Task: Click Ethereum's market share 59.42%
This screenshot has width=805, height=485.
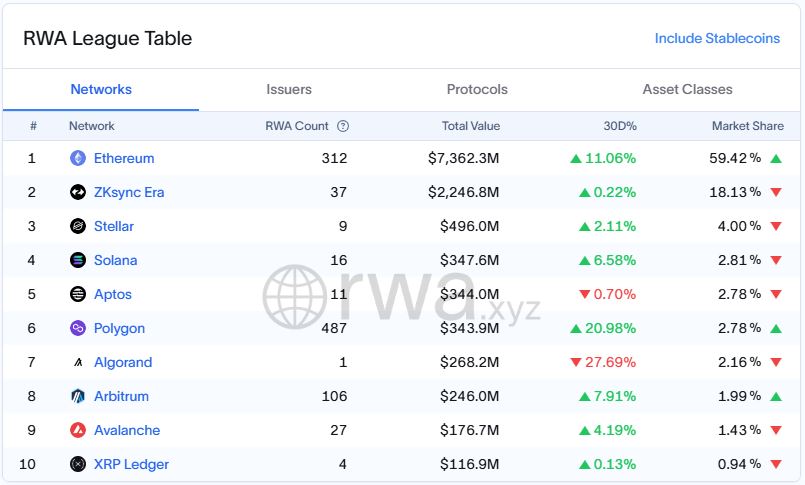Action: [x=735, y=158]
